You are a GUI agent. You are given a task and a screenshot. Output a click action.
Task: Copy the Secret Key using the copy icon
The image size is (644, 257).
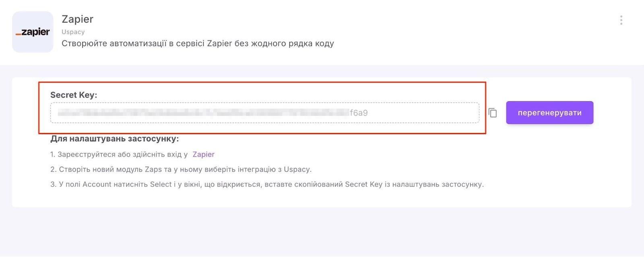tap(493, 113)
